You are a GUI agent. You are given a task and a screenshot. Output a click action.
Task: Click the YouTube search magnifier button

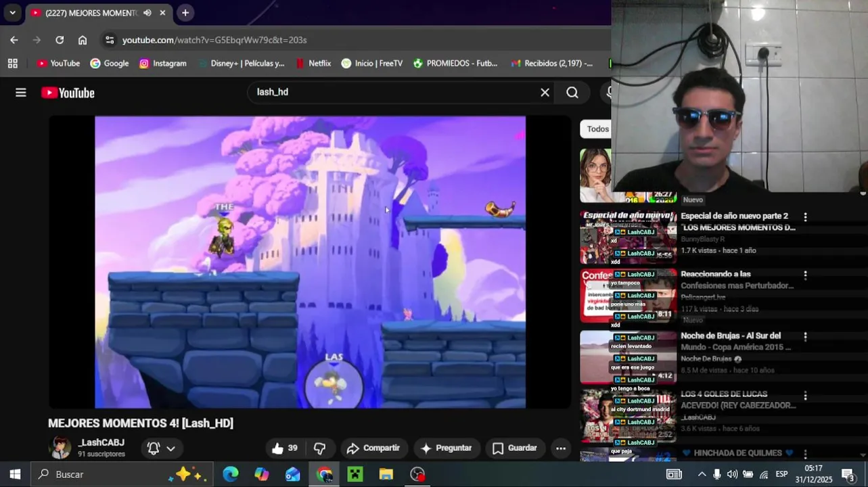(x=572, y=93)
